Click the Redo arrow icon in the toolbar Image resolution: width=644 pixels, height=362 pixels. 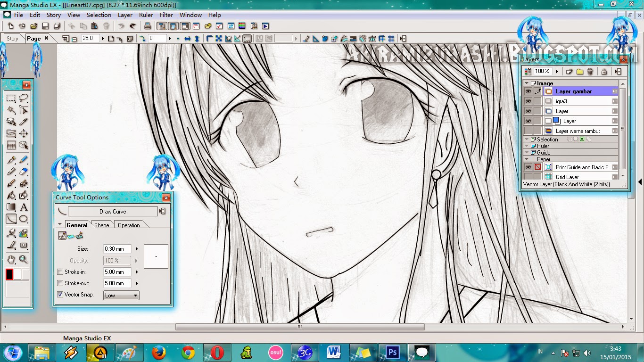133,26
